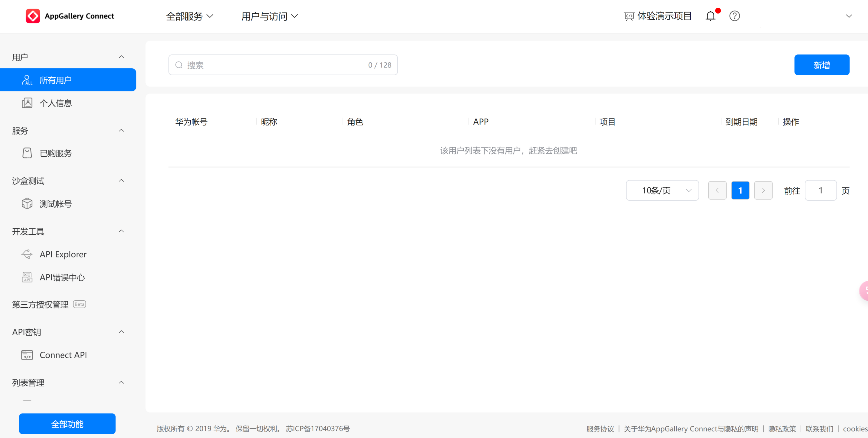
Task: Click the 新增 button
Action: click(822, 65)
